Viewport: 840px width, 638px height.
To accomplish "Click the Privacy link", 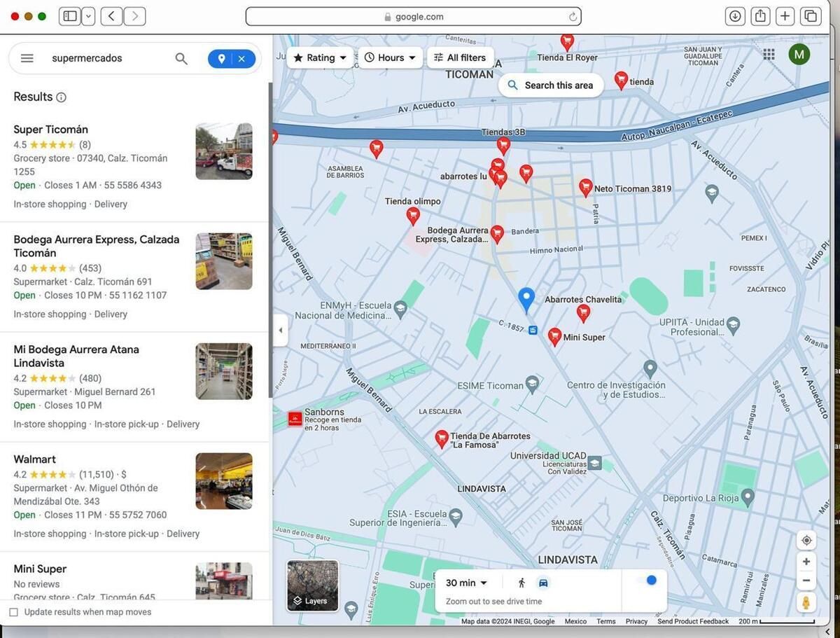I will [x=636, y=621].
